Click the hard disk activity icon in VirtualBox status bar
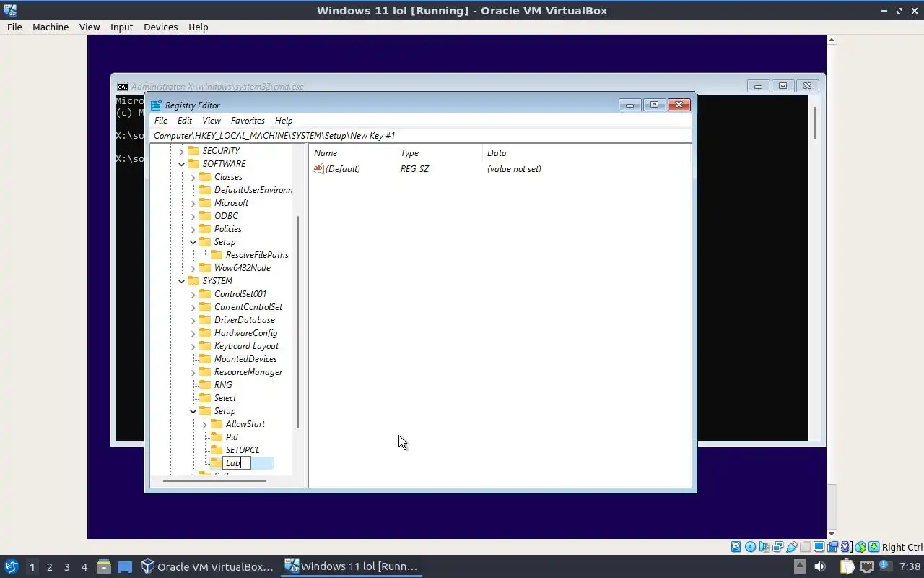This screenshot has height=578, width=924. coord(736,547)
